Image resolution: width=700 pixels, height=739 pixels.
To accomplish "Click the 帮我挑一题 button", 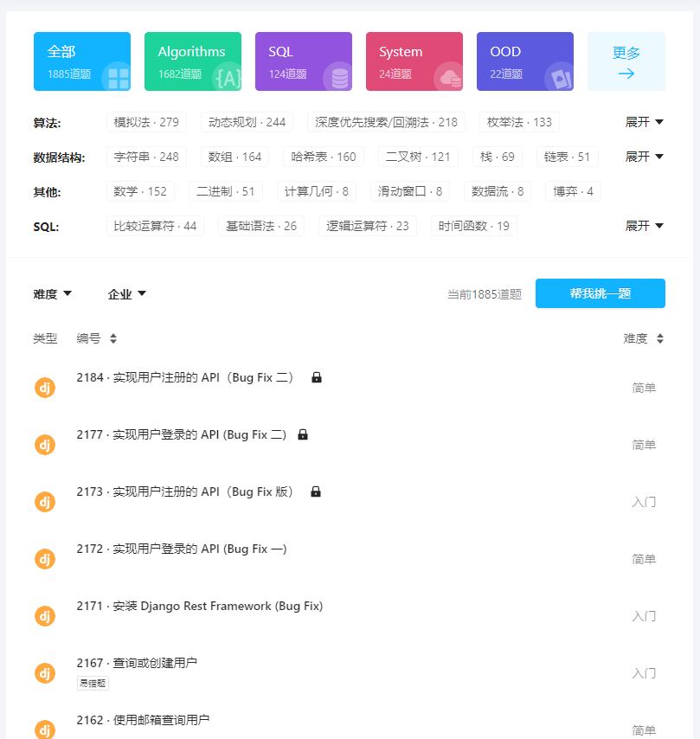I will (x=600, y=293).
